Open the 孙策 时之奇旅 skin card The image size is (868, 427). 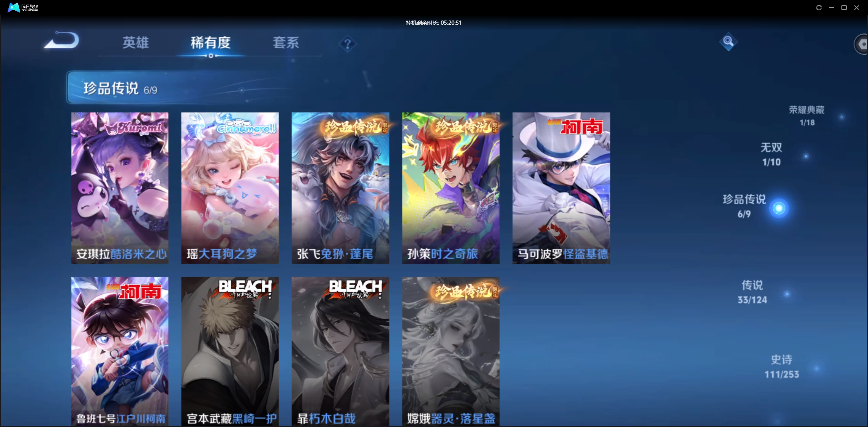pos(451,188)
